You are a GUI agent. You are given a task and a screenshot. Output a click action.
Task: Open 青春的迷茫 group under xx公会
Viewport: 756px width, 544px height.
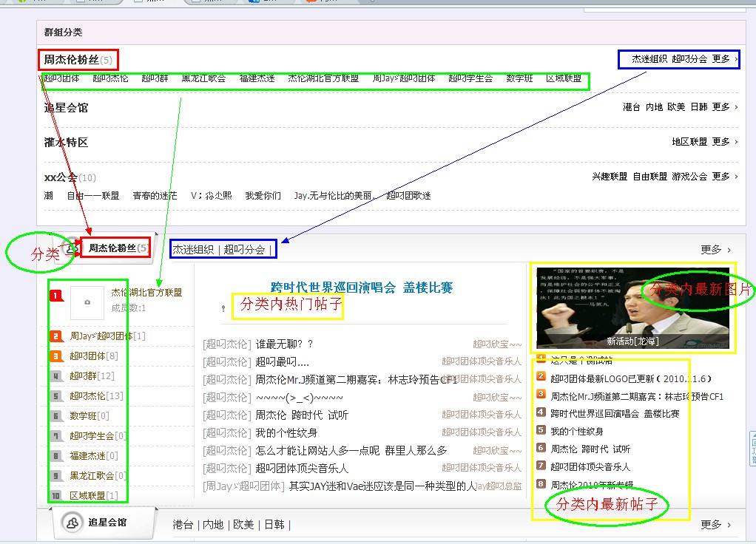[155, 196]
